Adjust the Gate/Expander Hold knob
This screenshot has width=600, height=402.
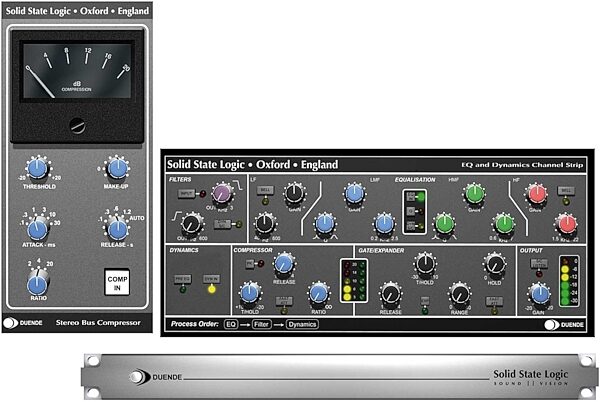(x=494, y=265)
